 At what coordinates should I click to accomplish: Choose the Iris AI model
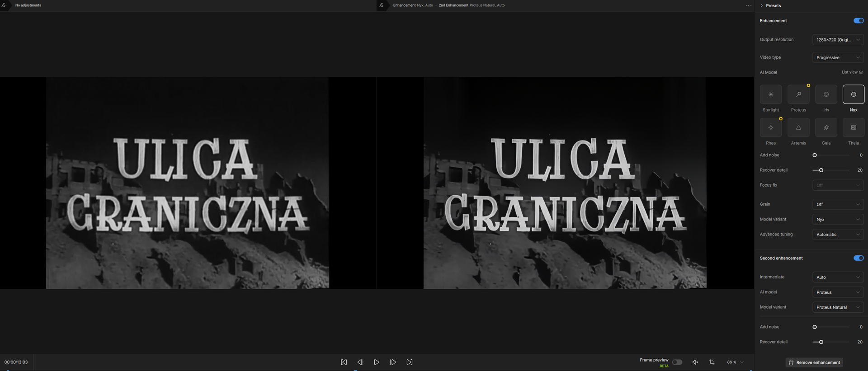point(826,94)
